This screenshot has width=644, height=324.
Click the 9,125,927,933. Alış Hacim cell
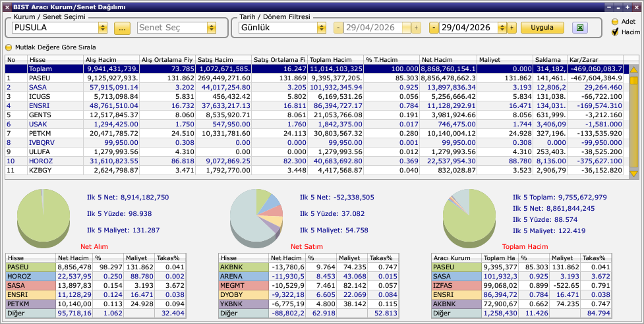(x=111, y=78)
